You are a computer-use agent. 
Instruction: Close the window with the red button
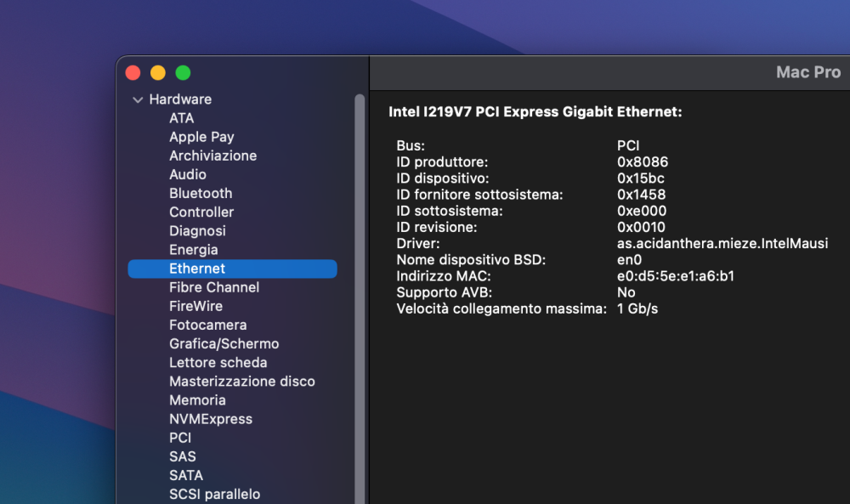[x=133, y=72]
